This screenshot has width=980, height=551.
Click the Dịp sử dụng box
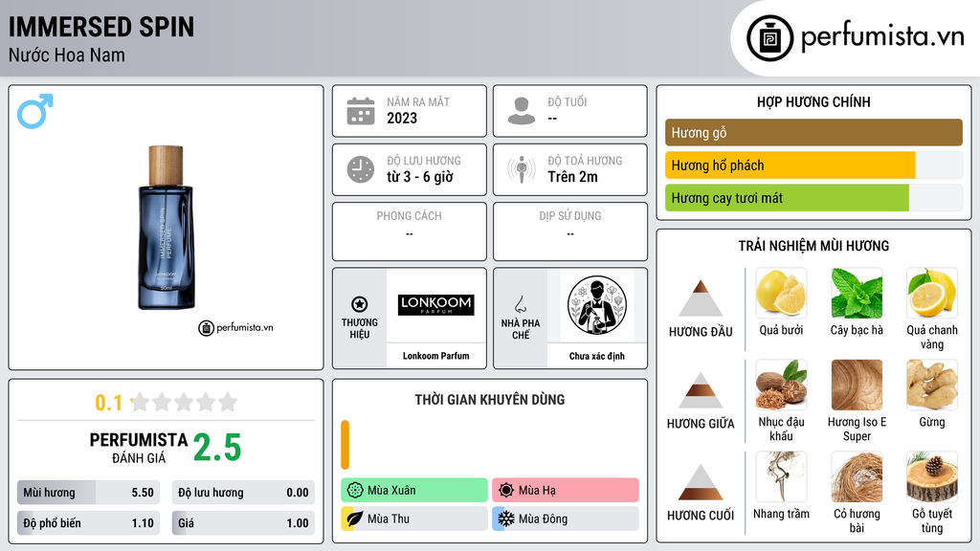pos(570,231)
